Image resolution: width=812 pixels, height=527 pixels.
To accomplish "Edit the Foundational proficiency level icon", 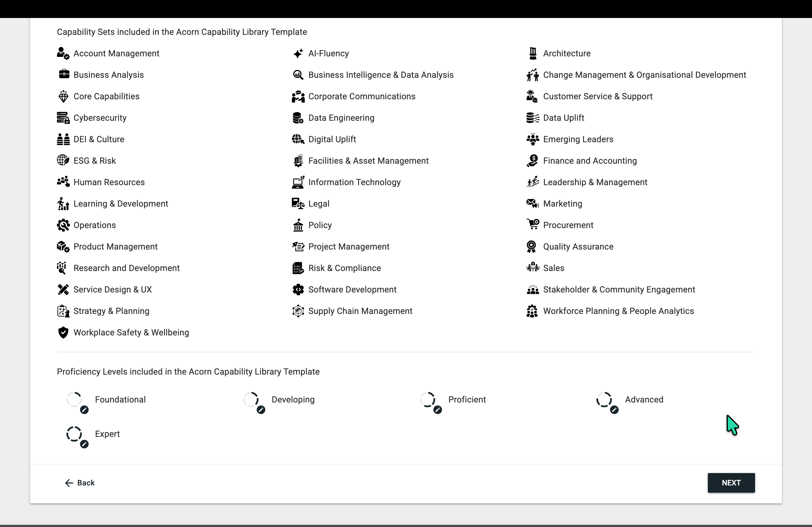I will (x=84, y=410).
